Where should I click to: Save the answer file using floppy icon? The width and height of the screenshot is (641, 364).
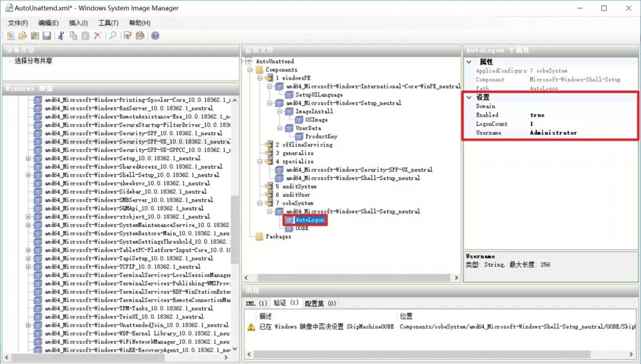coord(46,36)
